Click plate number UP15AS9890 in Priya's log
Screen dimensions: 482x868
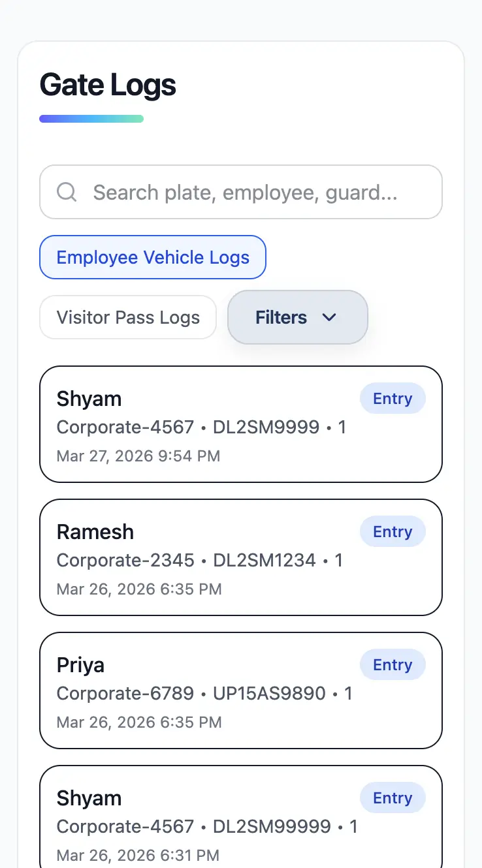click(x=269, y=693)
